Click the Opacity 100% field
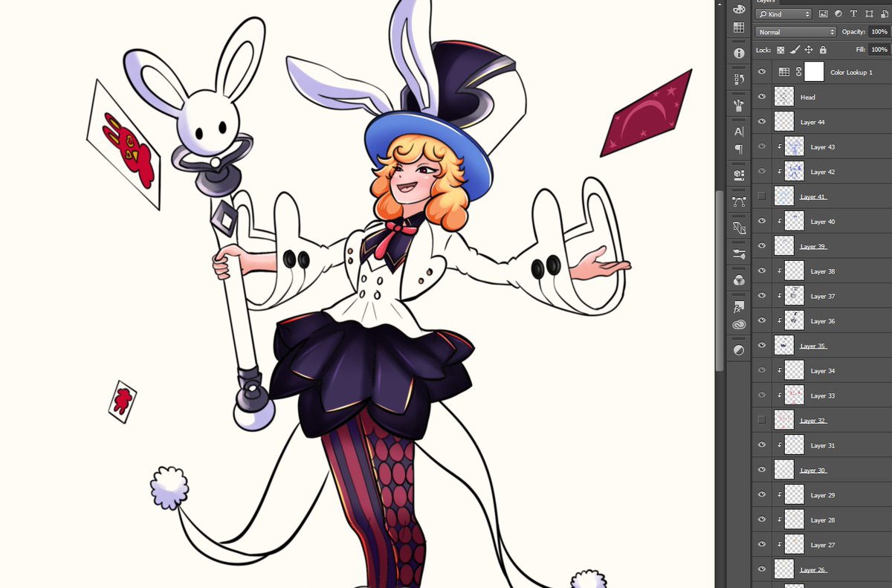The image size is (892, 588). [878, 32]
